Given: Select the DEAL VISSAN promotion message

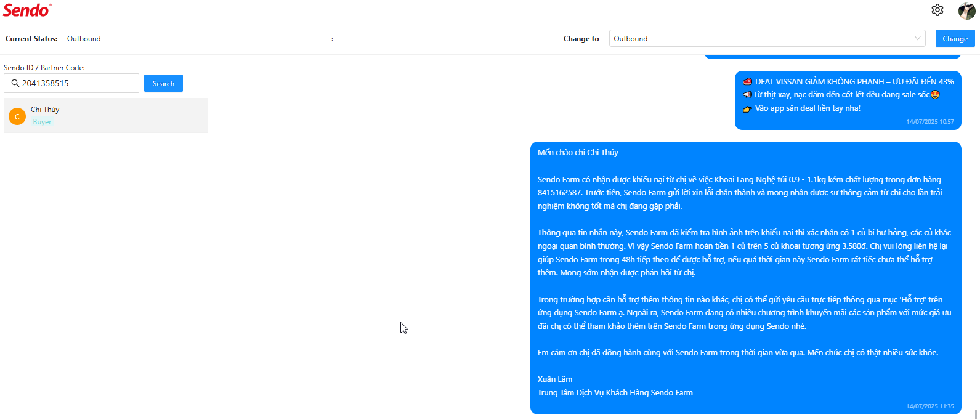Looking at the screenshot, I should pyautogui.click(x=848, y=100).
